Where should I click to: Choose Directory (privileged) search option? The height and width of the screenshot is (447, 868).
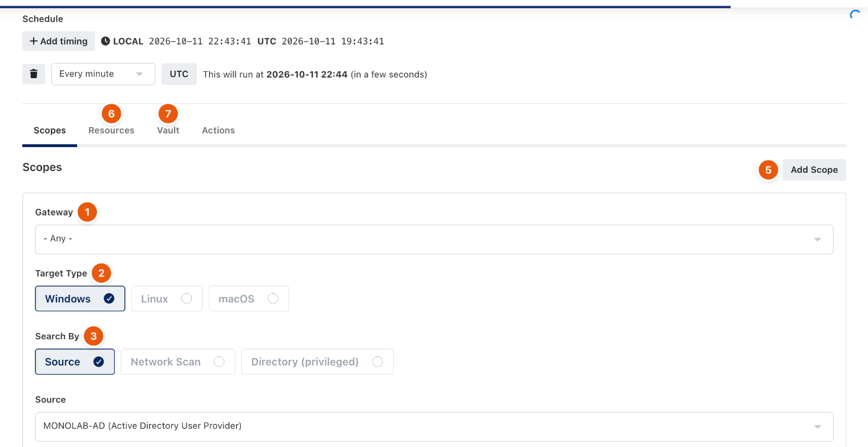click(317, 362)
